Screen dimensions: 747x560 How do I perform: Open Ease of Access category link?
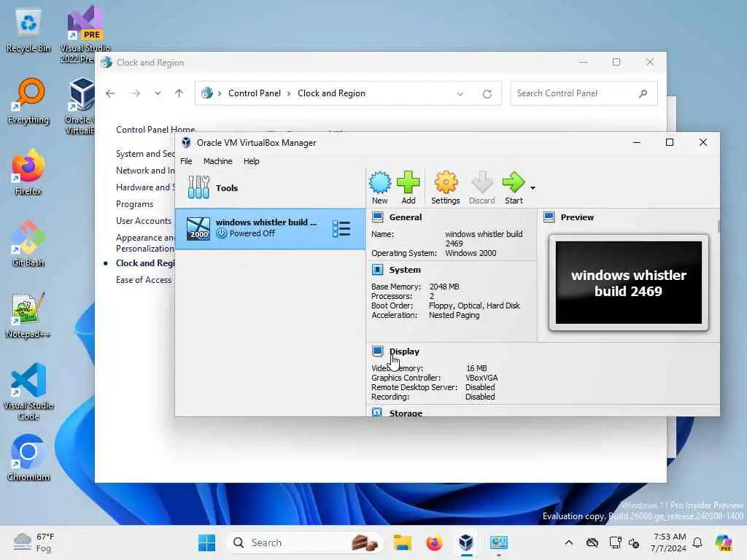coord(144,279)
